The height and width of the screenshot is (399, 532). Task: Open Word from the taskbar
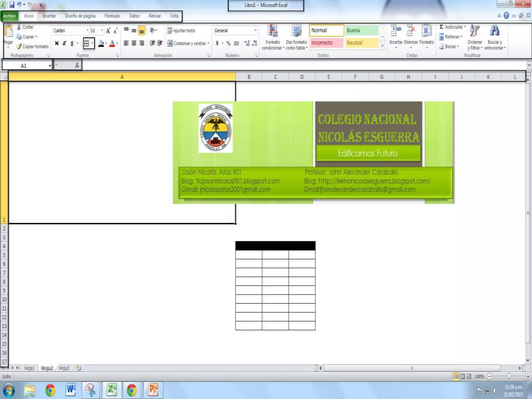pyautogui.click(x=70, y=390)
